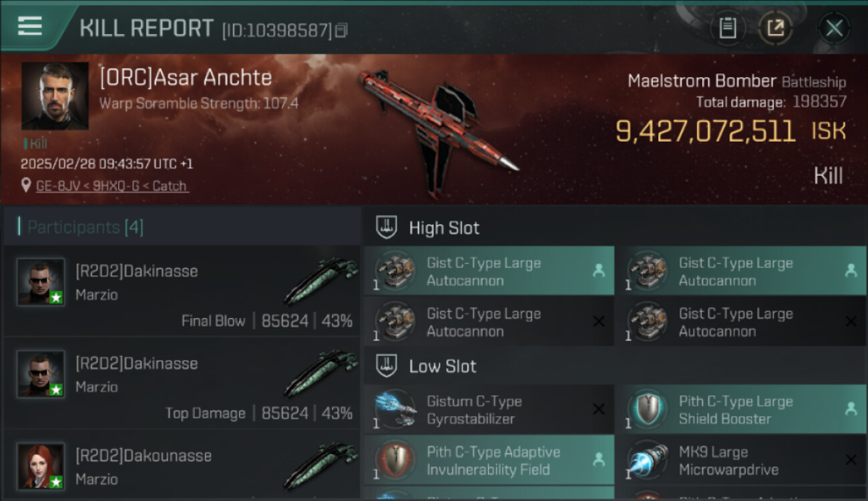
Task: Click the Maelstrom Bomber ship name
Action: [x=702, y=81]
